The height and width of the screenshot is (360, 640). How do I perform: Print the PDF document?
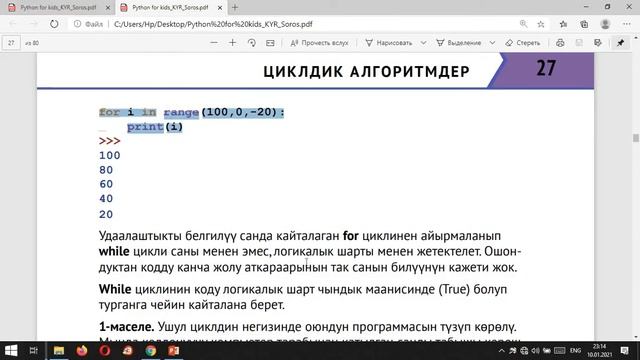pos(560,43)
